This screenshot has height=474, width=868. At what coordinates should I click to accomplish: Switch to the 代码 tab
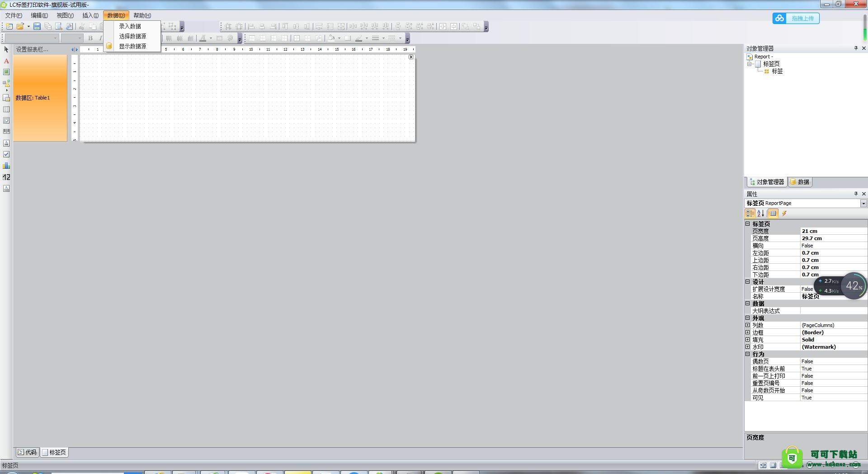[x=27, y=452]
